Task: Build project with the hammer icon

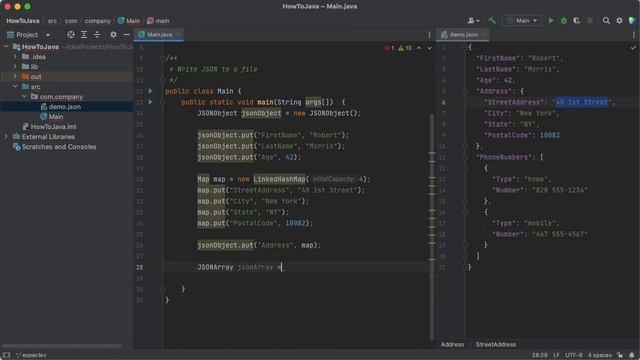Action: coord(492,20)
